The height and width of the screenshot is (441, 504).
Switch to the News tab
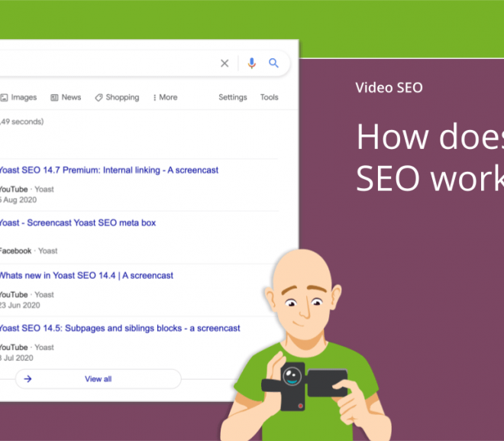(66, 98)
